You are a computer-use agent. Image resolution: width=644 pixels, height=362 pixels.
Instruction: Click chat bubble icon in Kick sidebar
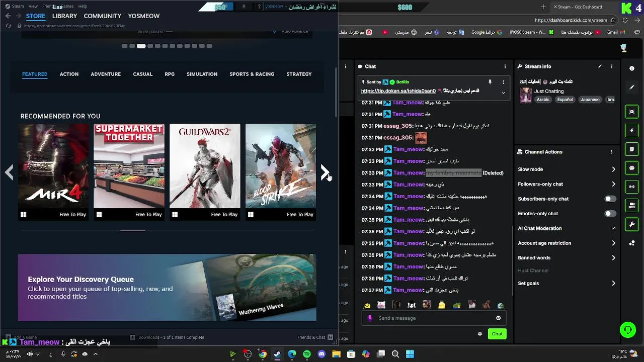632,168
